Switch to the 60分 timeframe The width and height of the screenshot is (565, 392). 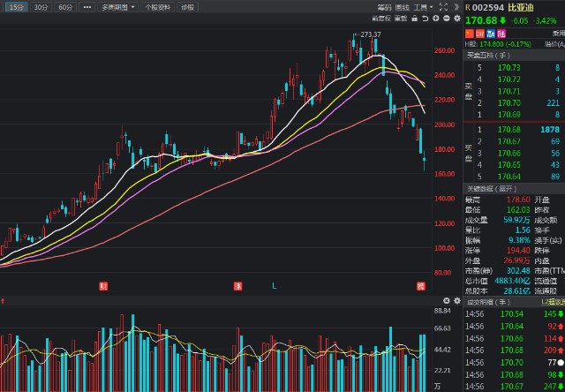[65, 6]
